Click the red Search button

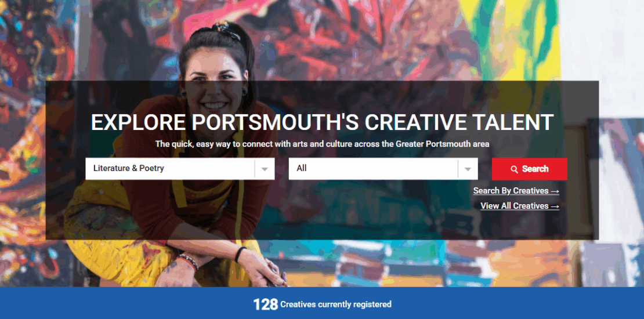[529, 169]
